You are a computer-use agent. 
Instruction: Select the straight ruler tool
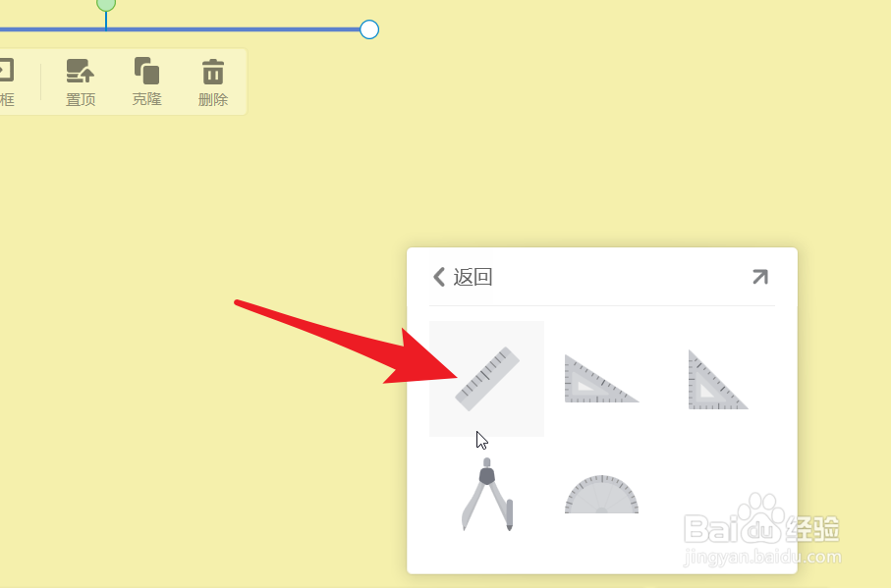click(x=487, y=379)
